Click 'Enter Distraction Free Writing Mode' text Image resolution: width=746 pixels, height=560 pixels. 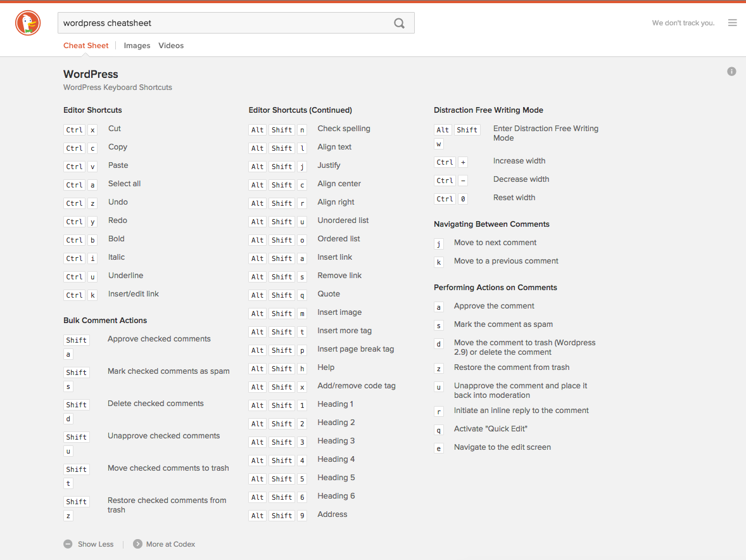tap(546, 133)
